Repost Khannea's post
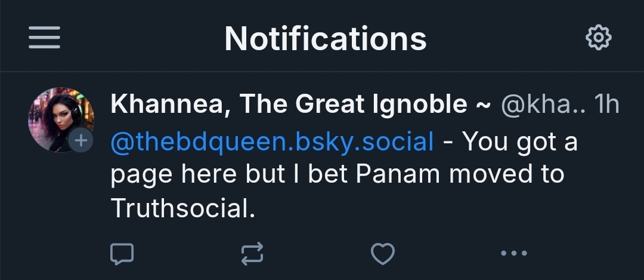The width and height of the screenshot is (644, 280). 252,254
